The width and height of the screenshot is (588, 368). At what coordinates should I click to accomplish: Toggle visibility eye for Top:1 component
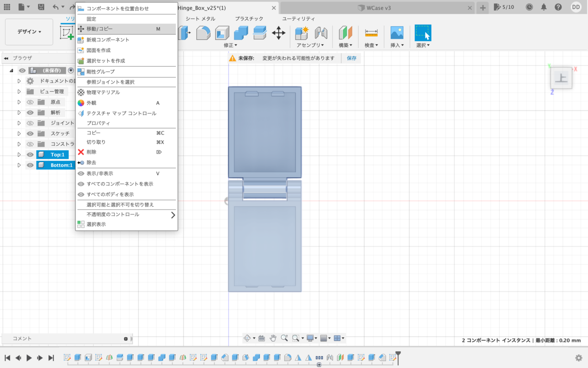[x=30, y=155]
